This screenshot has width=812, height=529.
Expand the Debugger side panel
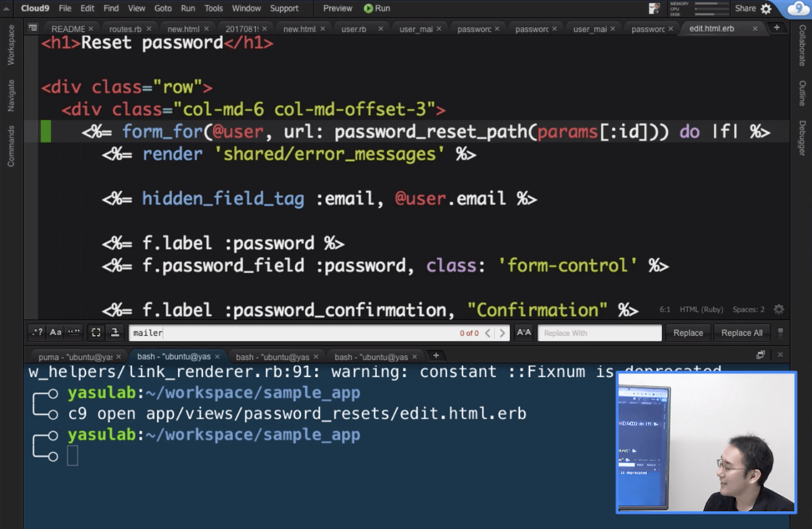click(x=802, y=138)
